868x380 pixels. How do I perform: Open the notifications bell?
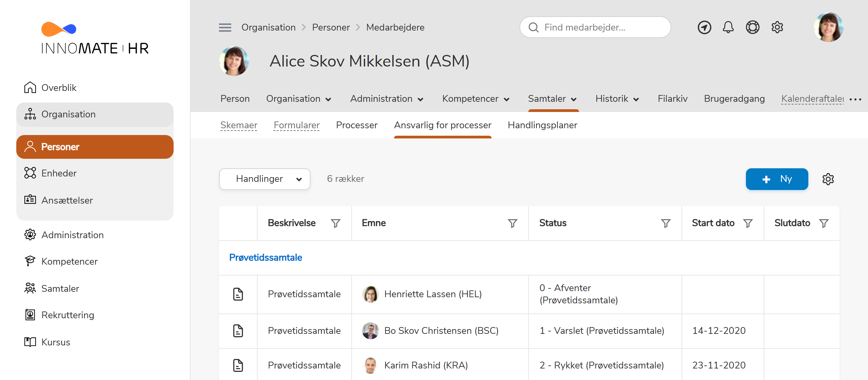tap(728, 27)
